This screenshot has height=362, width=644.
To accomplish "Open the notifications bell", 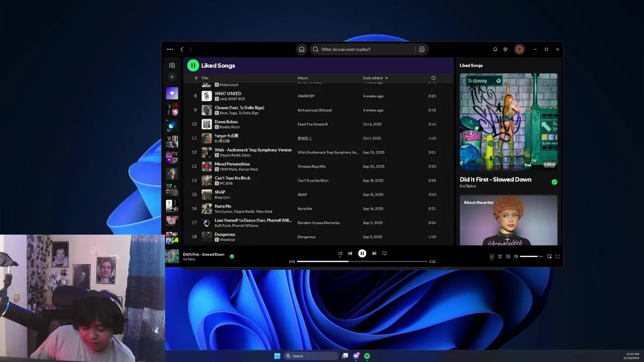I will point(495,49).
